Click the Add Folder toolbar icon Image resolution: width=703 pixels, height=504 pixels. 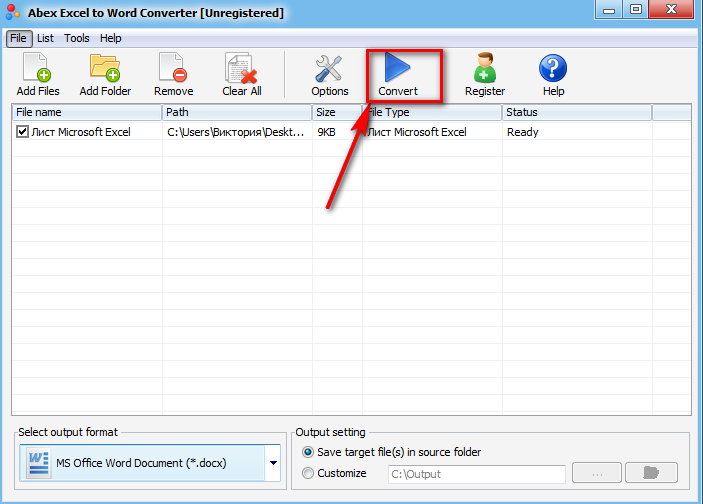point(105,68)
